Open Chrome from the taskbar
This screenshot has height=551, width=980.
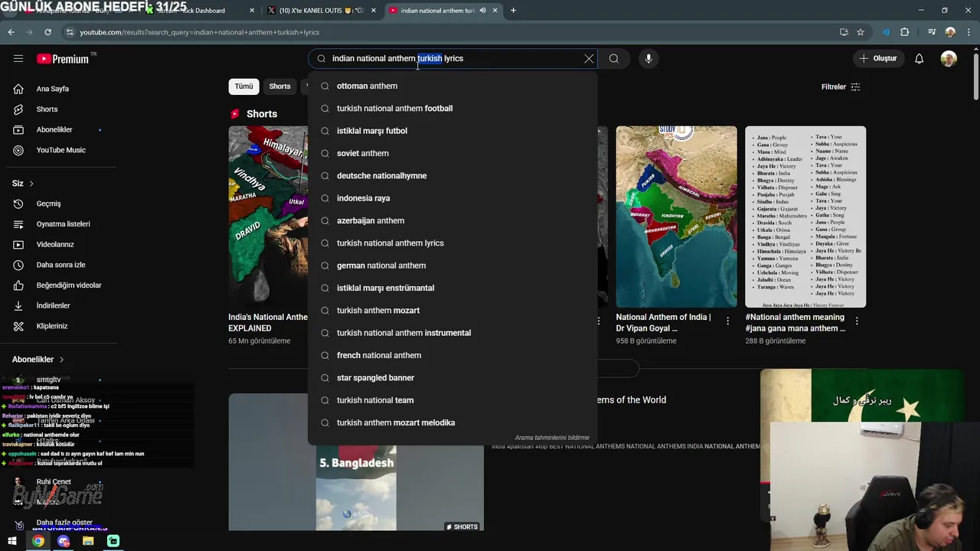38,541
